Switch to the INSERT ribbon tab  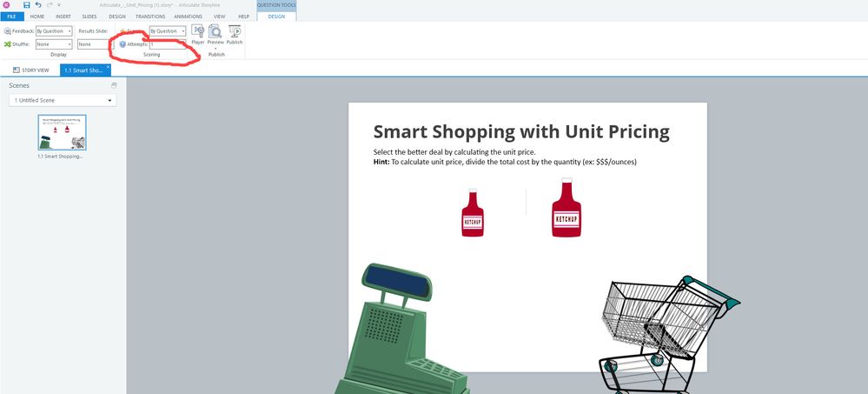[x=63, y=17]
